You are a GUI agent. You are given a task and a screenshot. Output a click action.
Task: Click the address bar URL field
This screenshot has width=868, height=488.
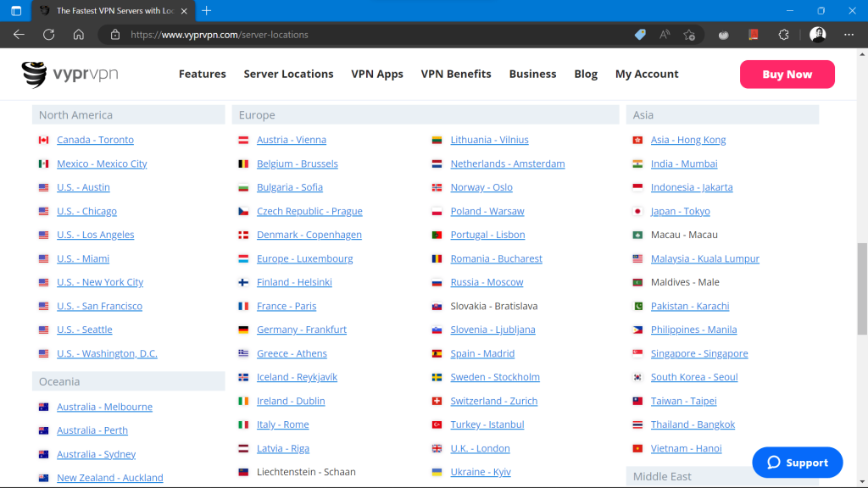click(373, 35)
